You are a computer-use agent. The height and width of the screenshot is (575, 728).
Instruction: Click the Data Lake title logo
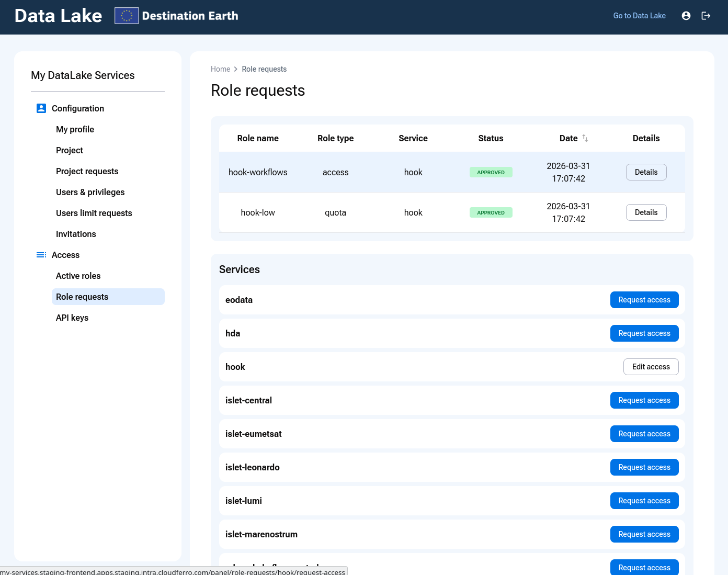click(x=59, y=16)
